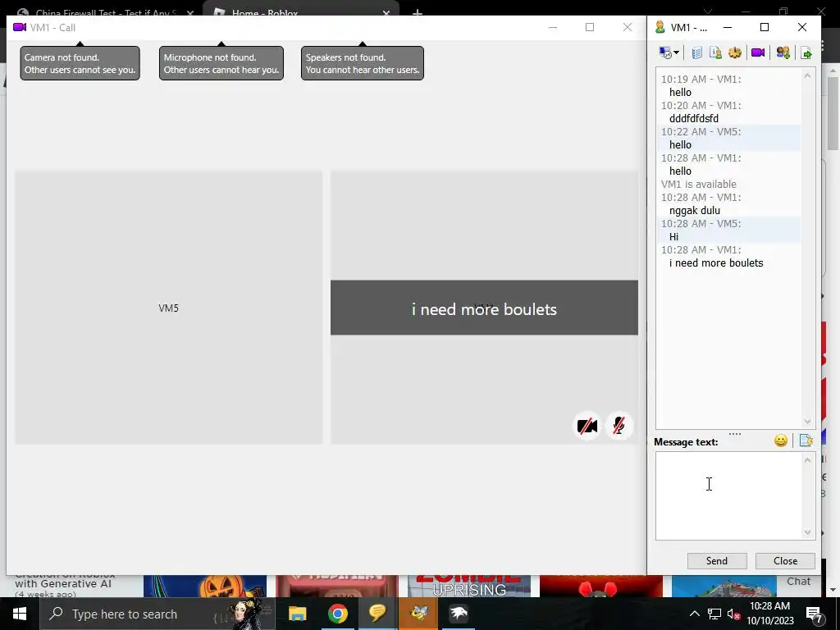
Task: Open the remote desktop tool in chat toolbar
Action: pos(665,52)
